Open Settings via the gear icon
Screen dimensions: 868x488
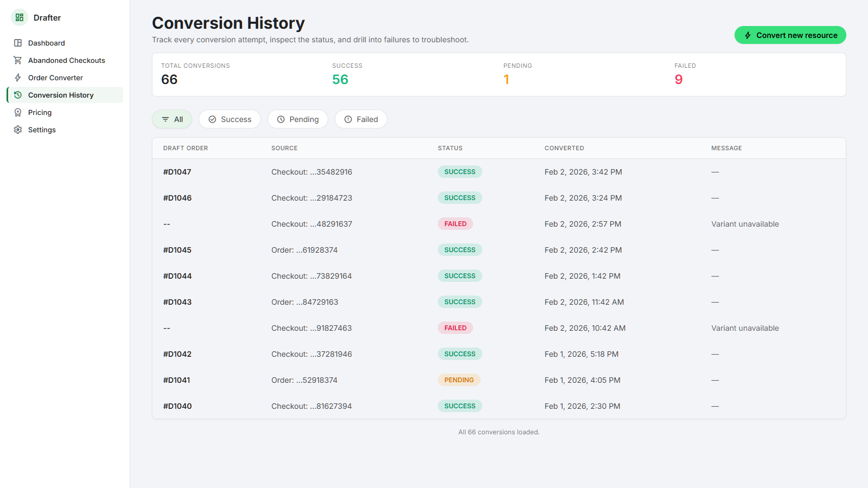point(18,130)
